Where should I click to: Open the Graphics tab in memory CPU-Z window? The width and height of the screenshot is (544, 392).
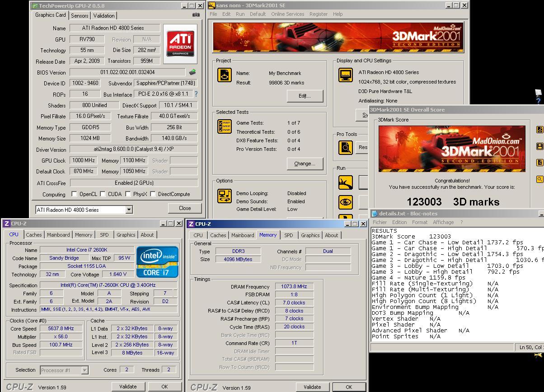click(310, 235)
